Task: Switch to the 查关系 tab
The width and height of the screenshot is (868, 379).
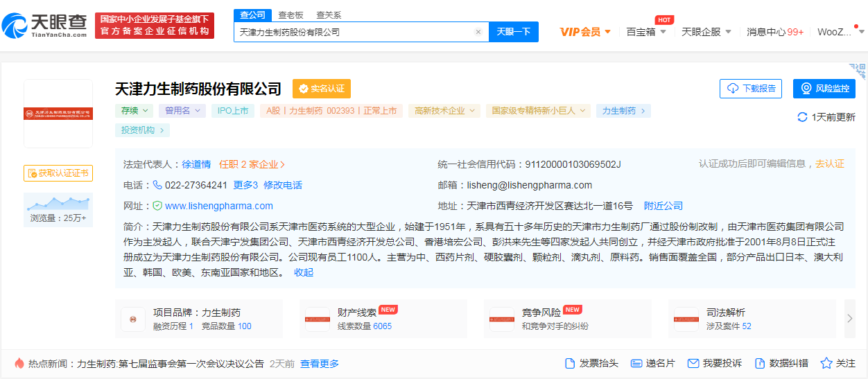Action: [x=329, y=15]
